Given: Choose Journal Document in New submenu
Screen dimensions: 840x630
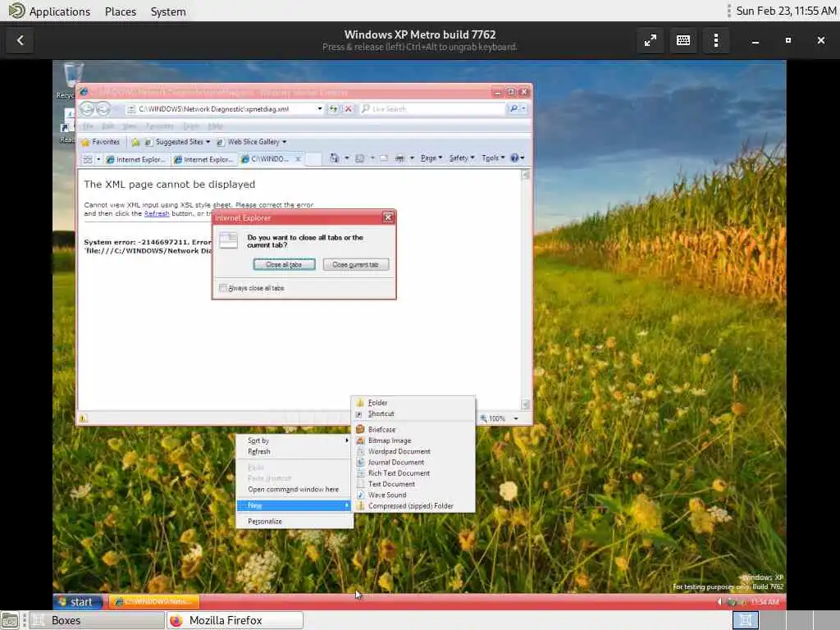Looking at the screenshot, I should (413, 463).
